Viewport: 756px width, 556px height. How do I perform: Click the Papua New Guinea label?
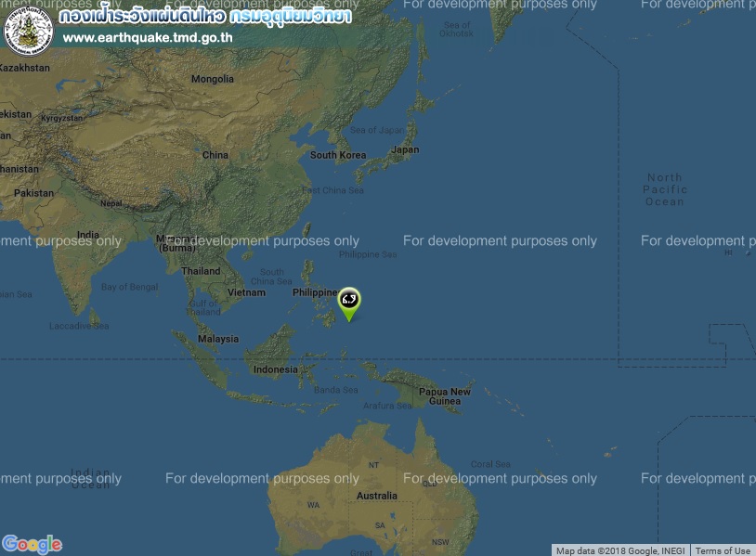click(445, 396)
